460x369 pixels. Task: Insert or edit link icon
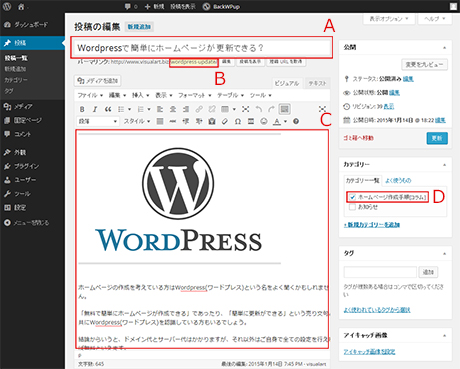click(199, 109)
